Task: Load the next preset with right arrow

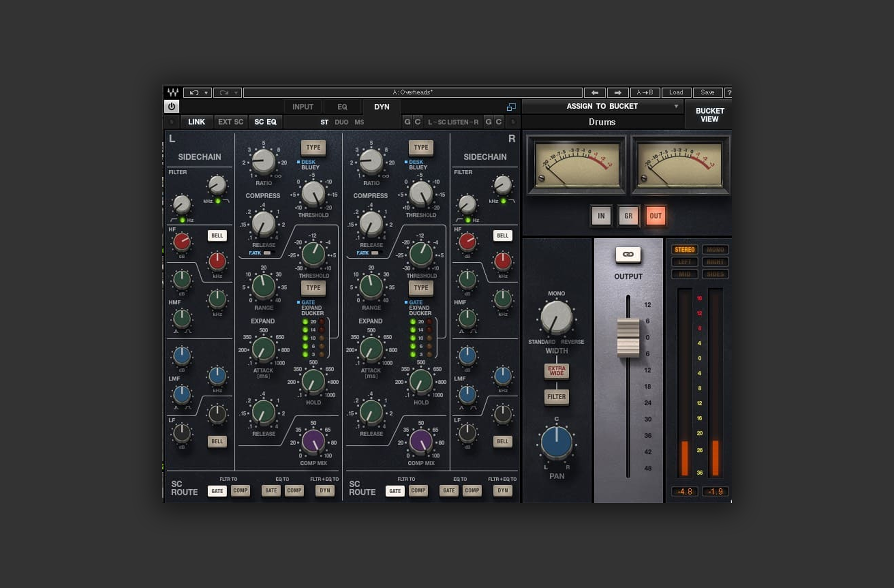Action: click(x=617, y=92)
